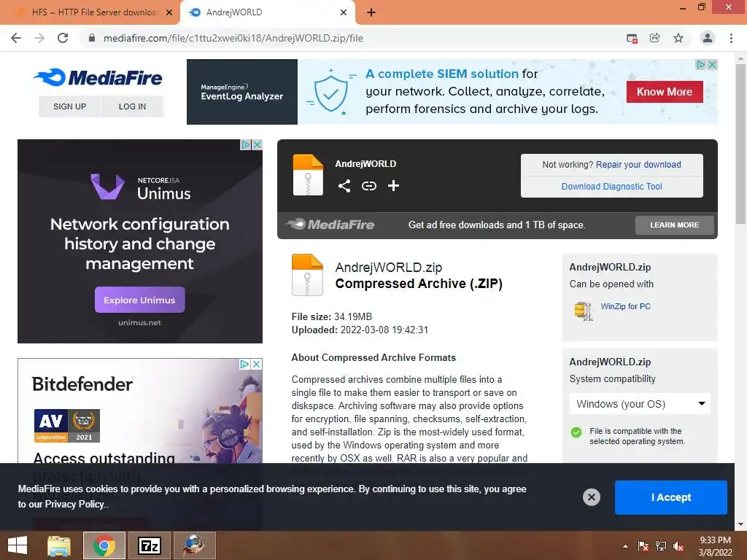Open Windows Start menu
747x560 pixels.
[18, 545]
